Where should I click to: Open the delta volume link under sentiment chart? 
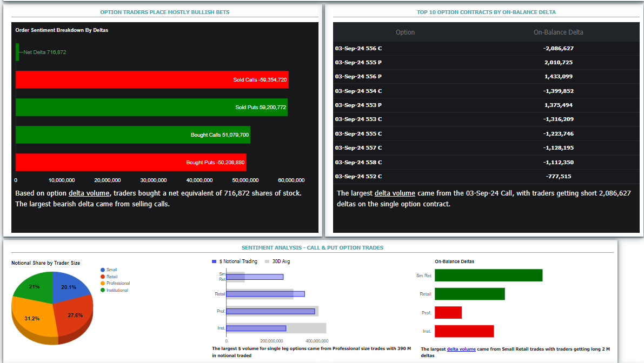click(89, 193)
